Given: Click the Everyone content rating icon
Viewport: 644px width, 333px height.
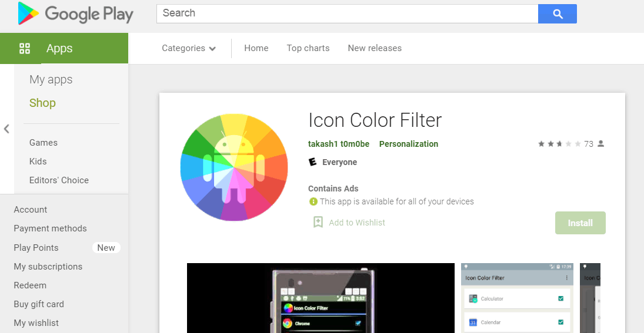Looking at the screenshot, I should [312, 162].
